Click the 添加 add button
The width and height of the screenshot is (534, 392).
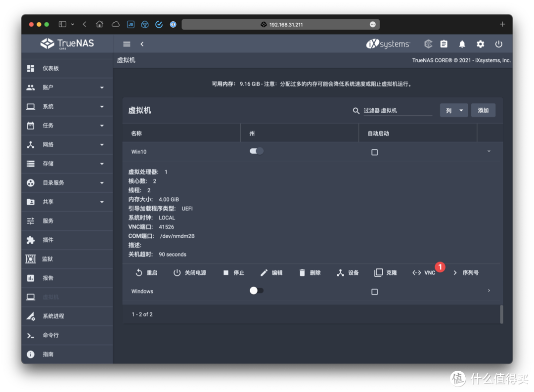pyautogui.click(x=483, y=111)
